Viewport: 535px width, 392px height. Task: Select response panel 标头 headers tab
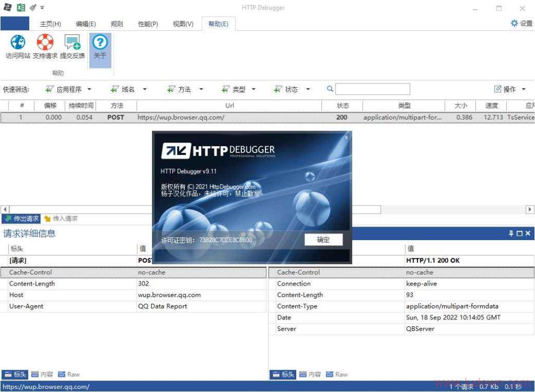283,374
